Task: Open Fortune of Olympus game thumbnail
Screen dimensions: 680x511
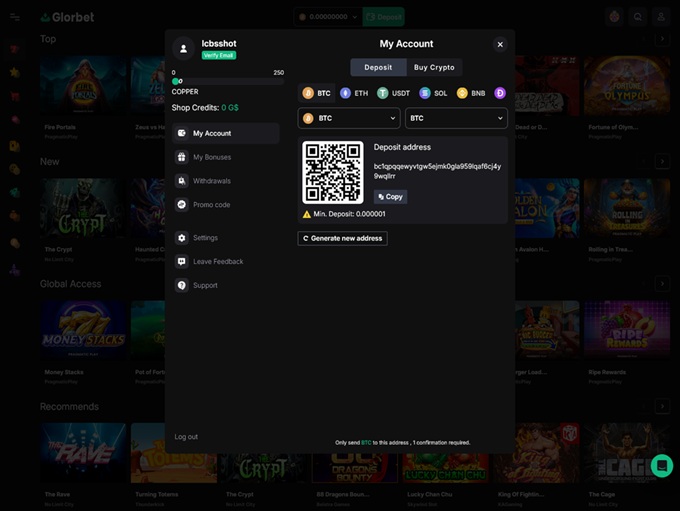Action: tap(627, 85)
